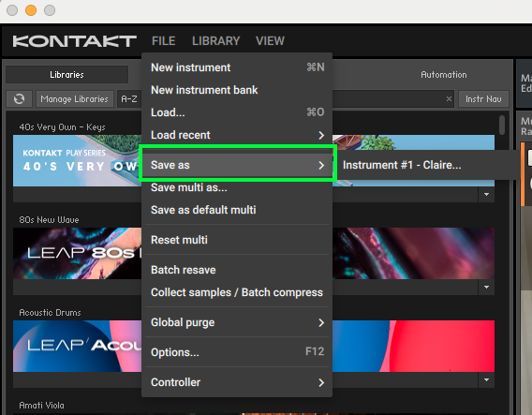Click the Manage Libraries button

[x=75, y=98]
